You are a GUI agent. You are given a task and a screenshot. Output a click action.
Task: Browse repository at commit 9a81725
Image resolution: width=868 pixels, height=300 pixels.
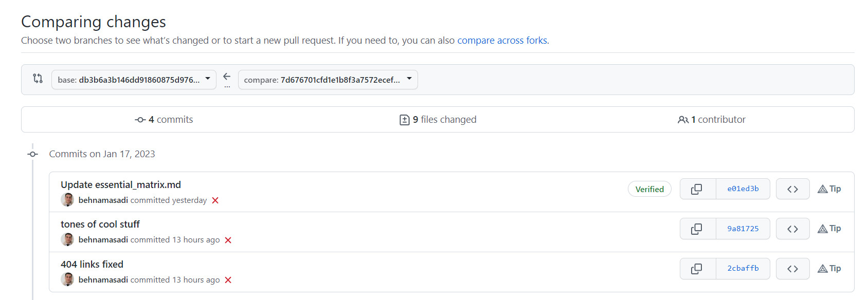(x=792, y=229)
